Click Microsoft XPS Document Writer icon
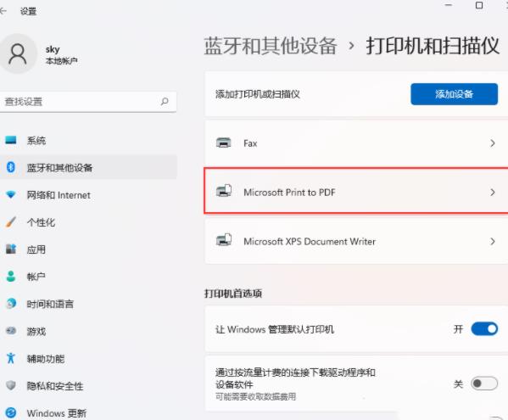Image resolution: width=508 pixels, height=420 pixels. (224, 240)
